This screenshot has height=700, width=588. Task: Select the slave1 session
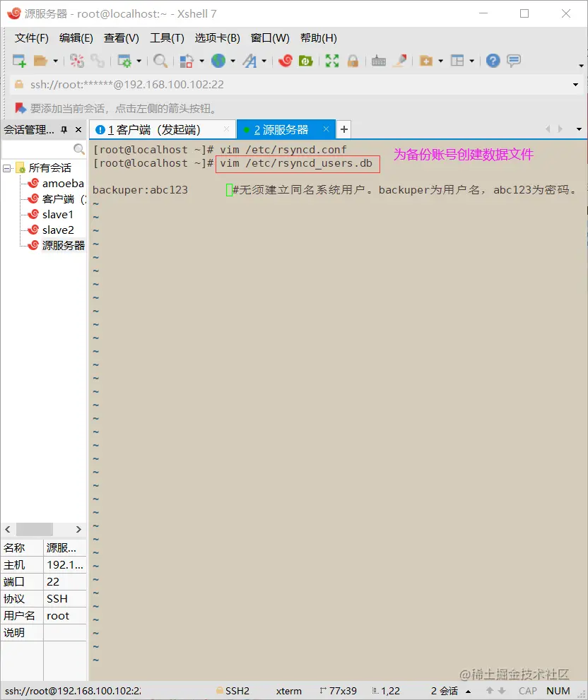point(58,214)
